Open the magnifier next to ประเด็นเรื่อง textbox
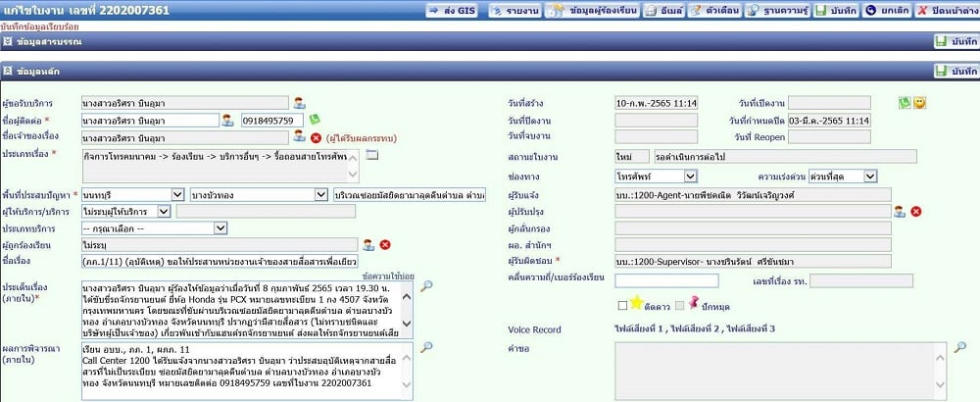980x402 pixels. coord(426,286)
